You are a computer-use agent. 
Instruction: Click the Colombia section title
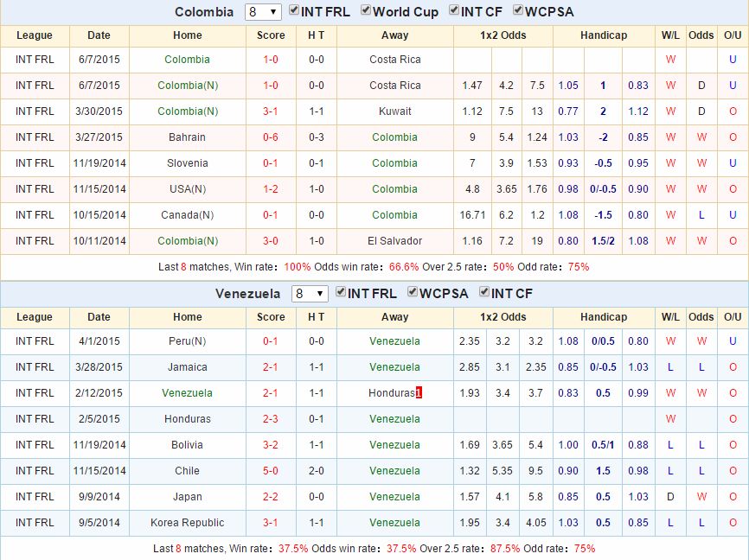[204, 12]
